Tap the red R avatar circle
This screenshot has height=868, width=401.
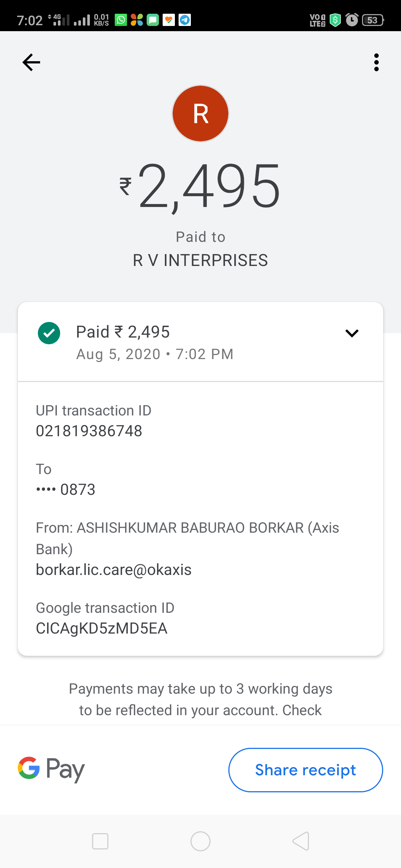tap(200, 114)
